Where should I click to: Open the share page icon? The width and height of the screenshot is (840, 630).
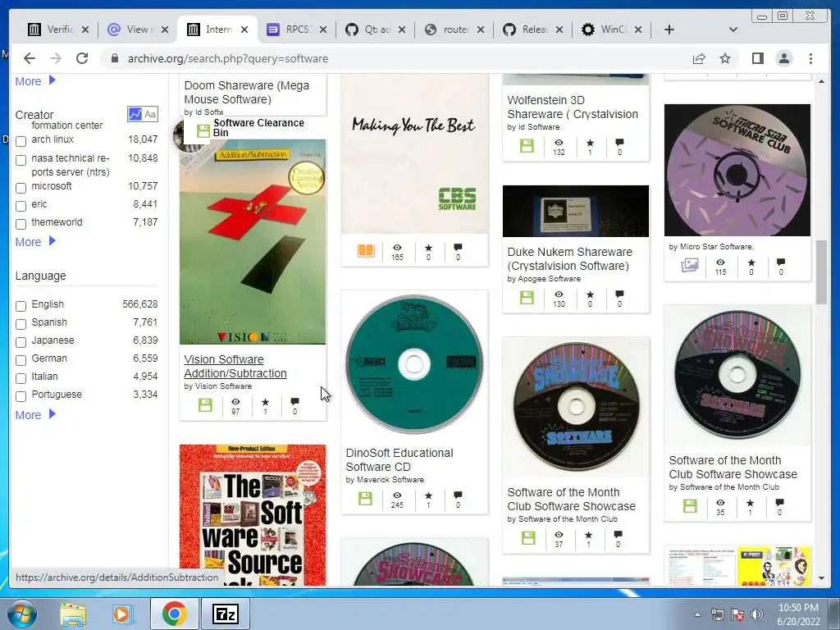pos(699,58)
